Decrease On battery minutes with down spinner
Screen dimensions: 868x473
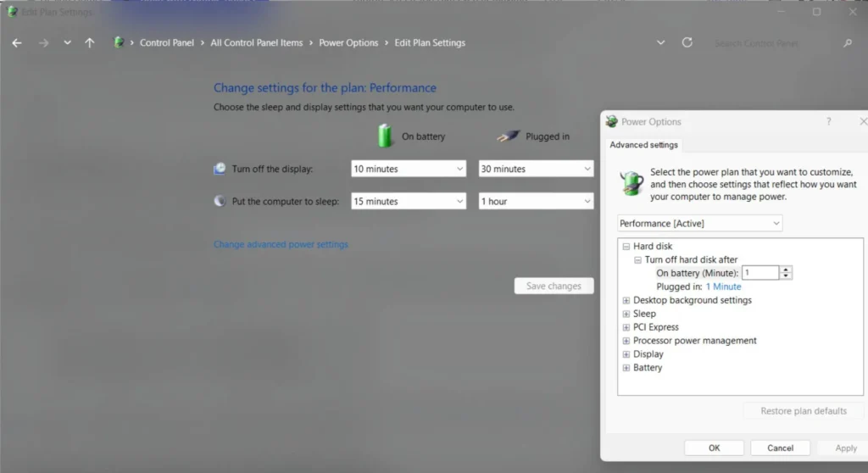coord(786,275)
